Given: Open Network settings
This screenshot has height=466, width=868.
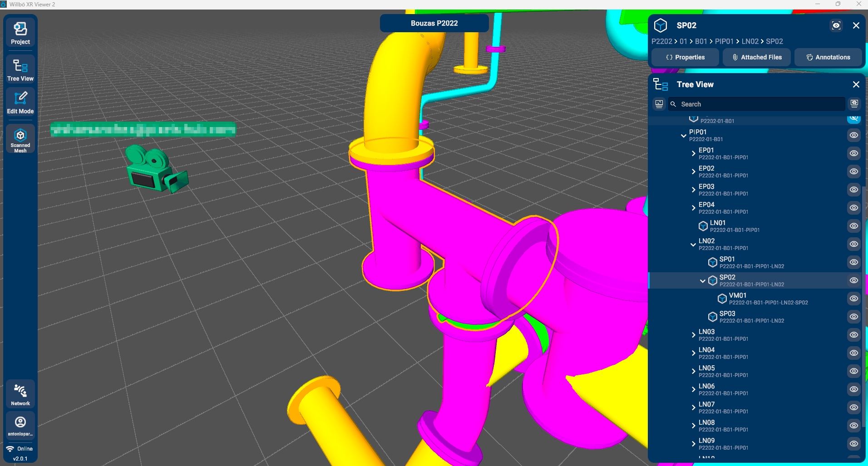Looking at the screenshot, I should coord(20,394).
